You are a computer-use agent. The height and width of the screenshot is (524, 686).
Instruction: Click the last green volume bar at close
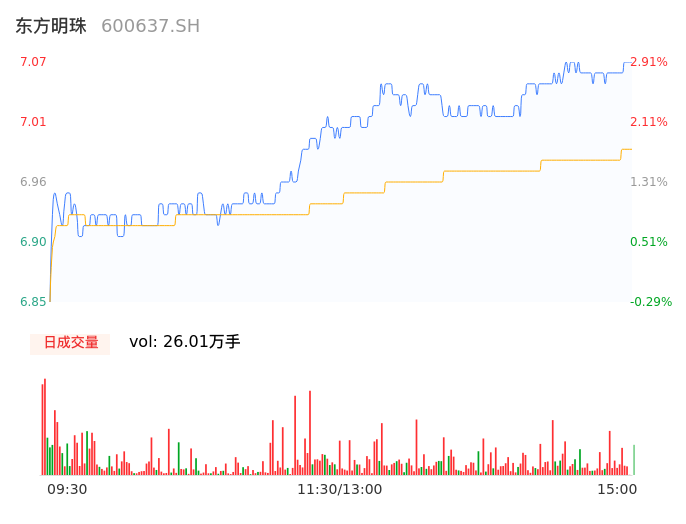(x=634, y=460)
